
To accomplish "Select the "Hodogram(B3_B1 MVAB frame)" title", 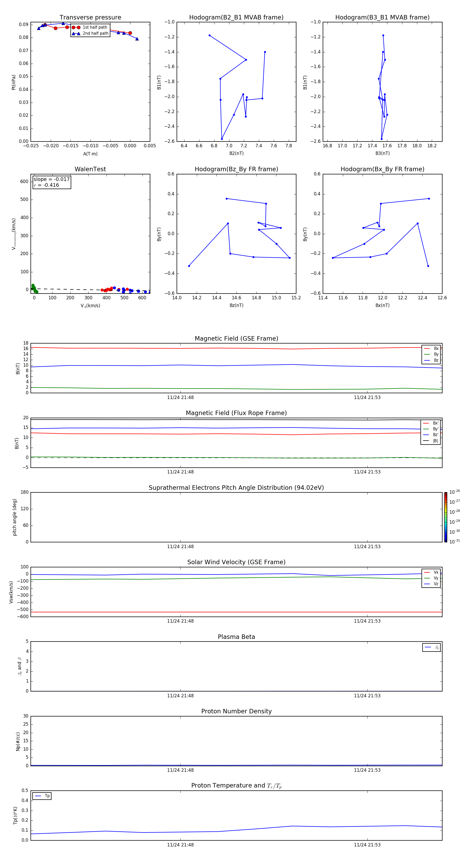I will (382, 17).
